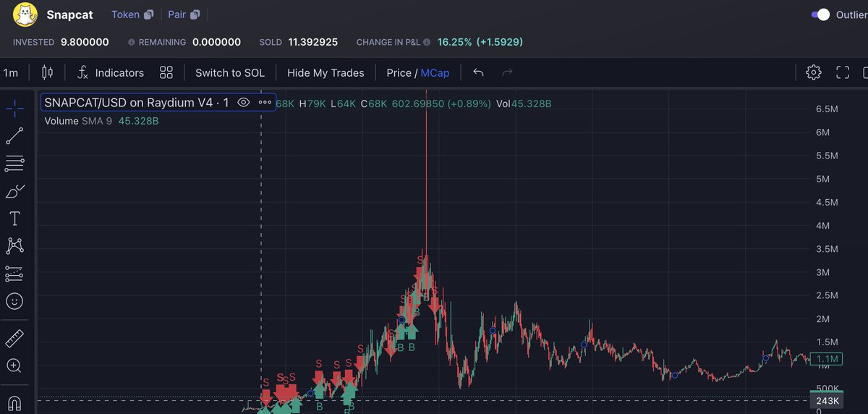Open more options for SNAPCAT/USD legend
The image size is (868, 414).
pyautogui.click(x=265, y=103)
